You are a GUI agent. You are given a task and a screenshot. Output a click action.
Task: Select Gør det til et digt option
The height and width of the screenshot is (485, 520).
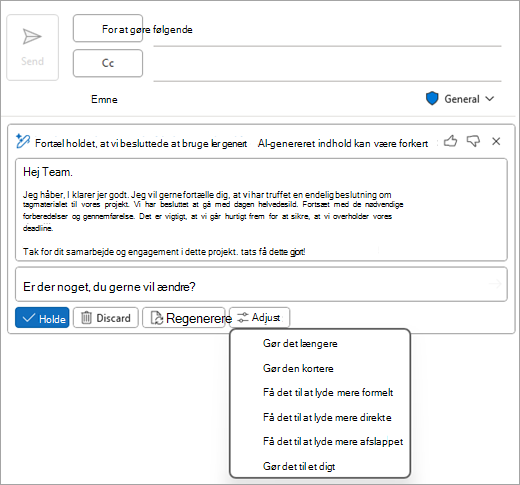coord(299,466)
